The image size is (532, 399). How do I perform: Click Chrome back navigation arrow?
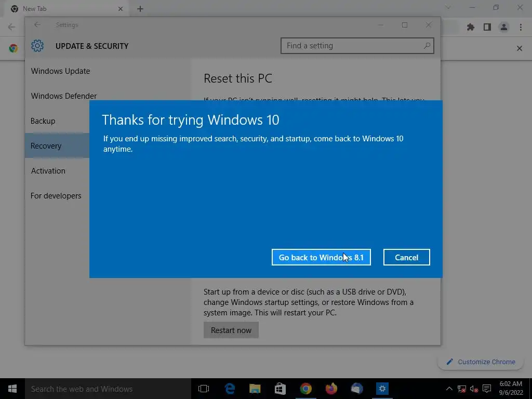[x=11, y=27]
